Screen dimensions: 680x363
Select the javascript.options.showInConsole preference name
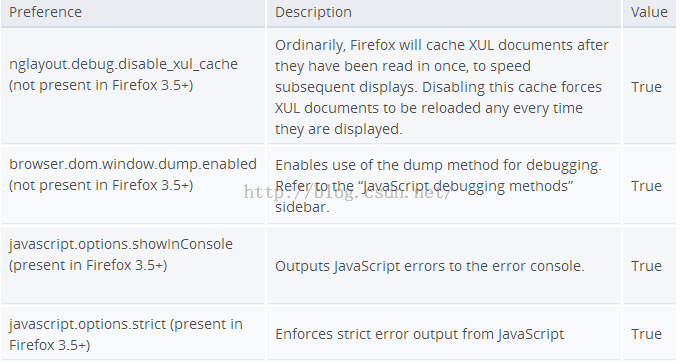(121, 244)
